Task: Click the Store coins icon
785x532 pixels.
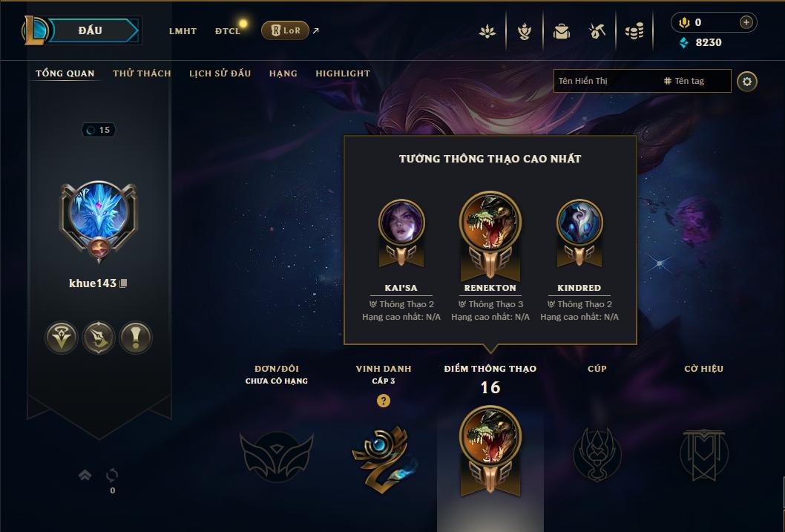Action: (x=634, y=31)
